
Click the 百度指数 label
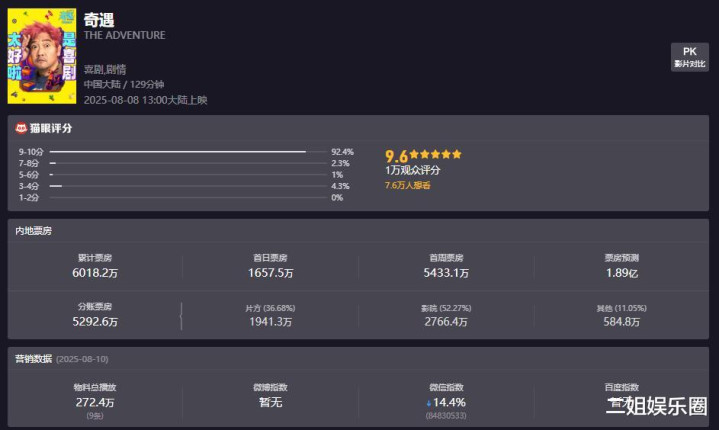(622, 387)
